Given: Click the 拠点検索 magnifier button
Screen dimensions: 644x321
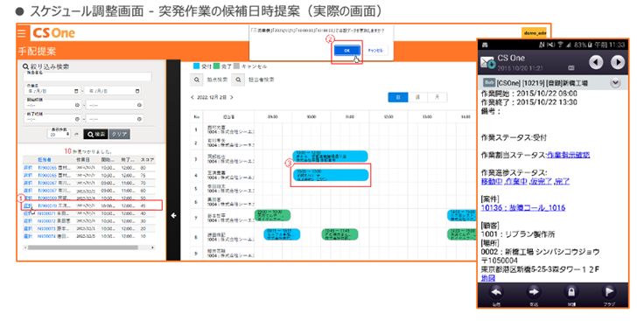Looking at the screenshot, I should click(196, 80).
